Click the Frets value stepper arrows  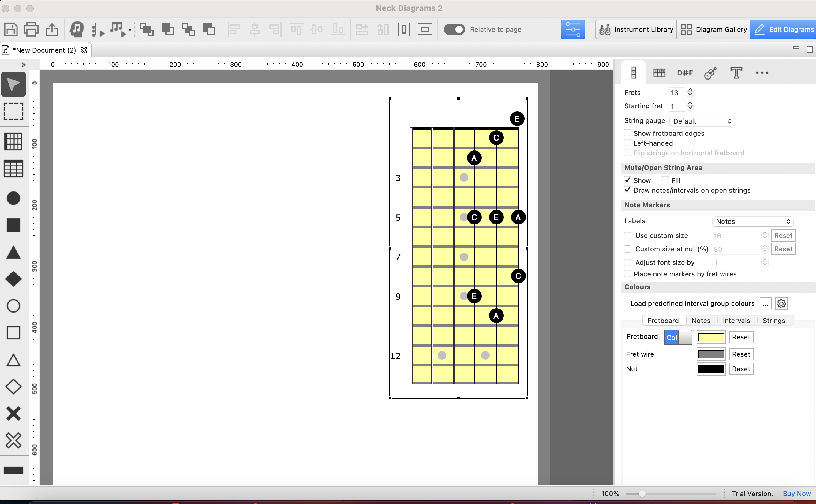(x=690, y=92)
